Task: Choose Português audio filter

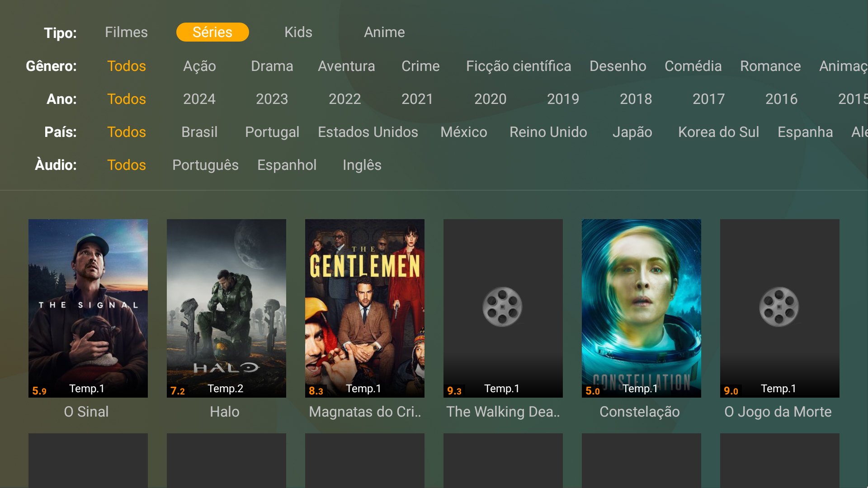Action: point(206,165)
